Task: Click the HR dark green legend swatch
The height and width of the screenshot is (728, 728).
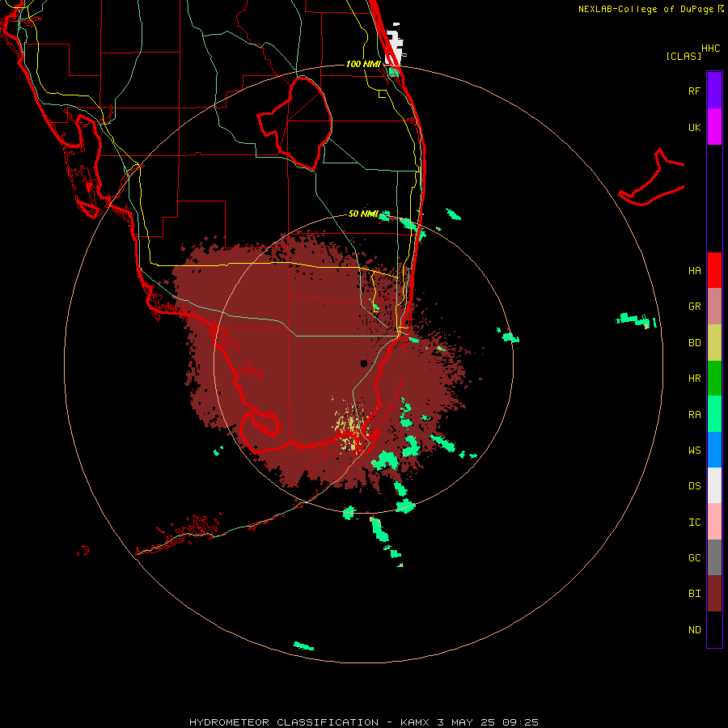Action: point(714,379)
